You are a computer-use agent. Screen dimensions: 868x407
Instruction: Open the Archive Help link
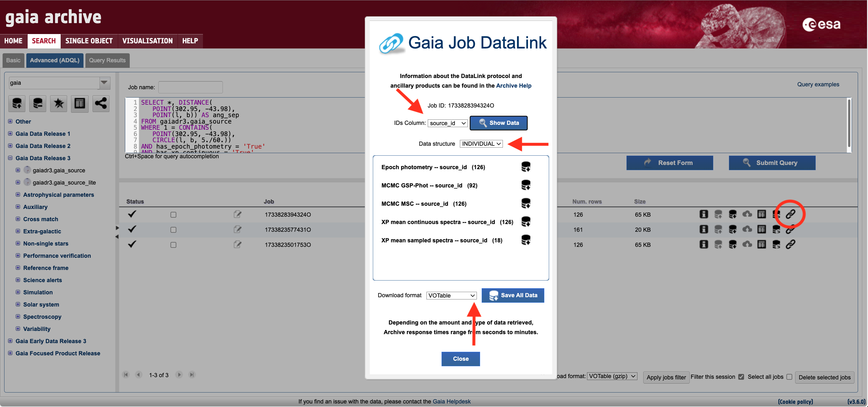click(513, 86)
